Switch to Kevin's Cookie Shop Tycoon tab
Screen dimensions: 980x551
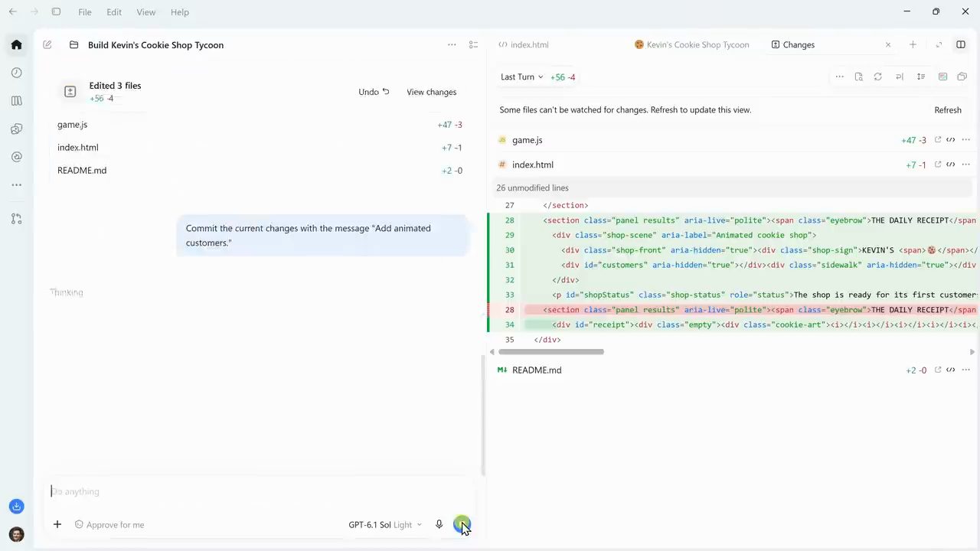click(692, 45)
